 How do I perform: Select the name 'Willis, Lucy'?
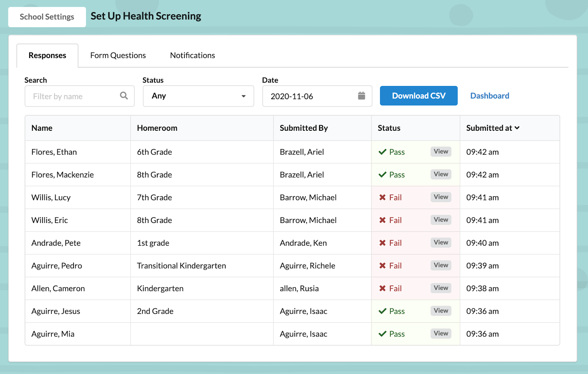[x=51, y=198]
